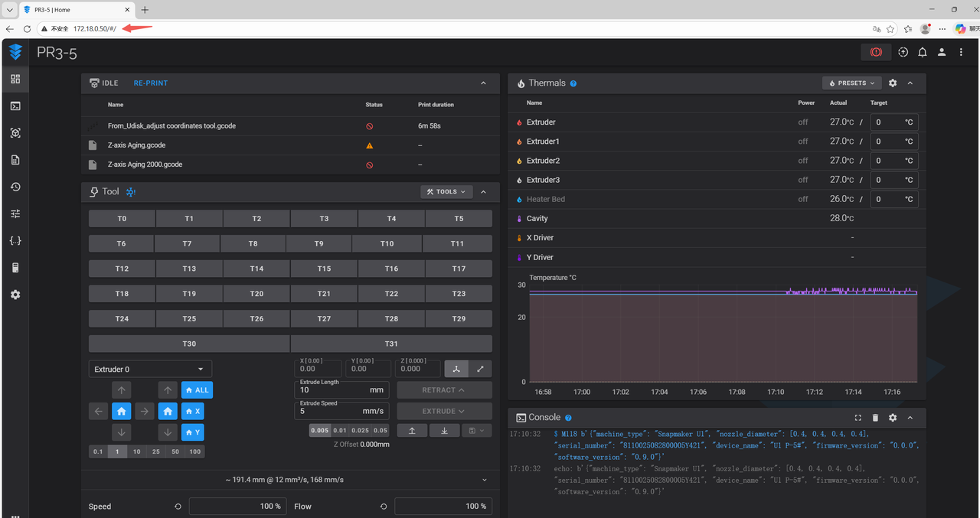Open the notifications bell

923,52
